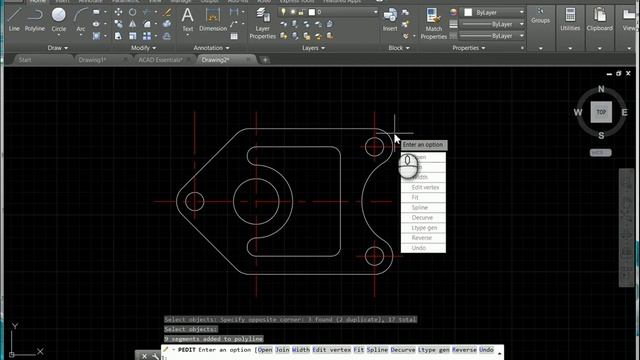640x360 pixels.
Task: Toggle layer freeze sun icon
Action: pyautogui.click(x=293, y=12)
